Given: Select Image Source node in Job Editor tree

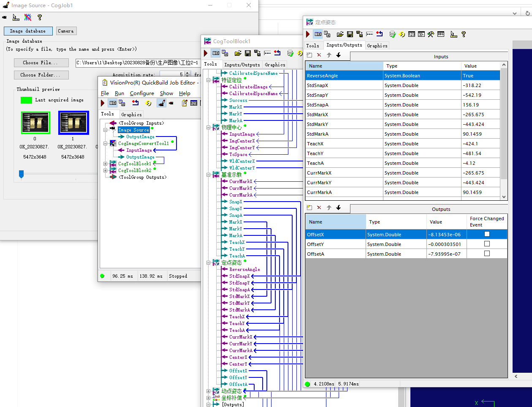Looking at the screenshot, I should [x=133, y=130].
